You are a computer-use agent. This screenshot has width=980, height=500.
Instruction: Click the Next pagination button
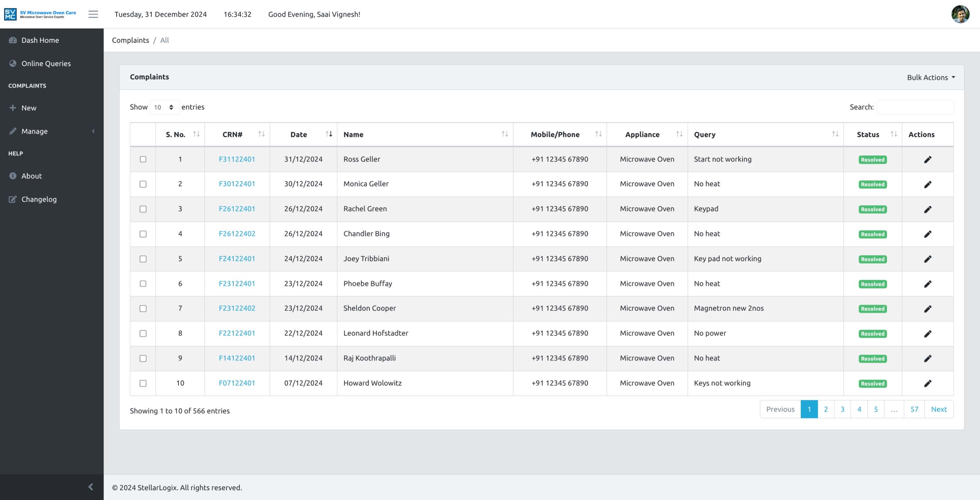pyautogui.click(x=939, y=409)
